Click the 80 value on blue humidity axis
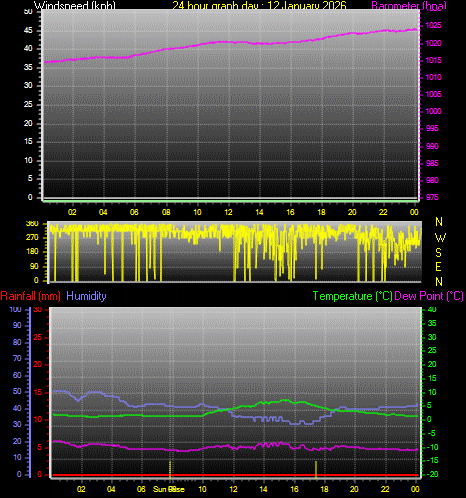 pos(17,342)
